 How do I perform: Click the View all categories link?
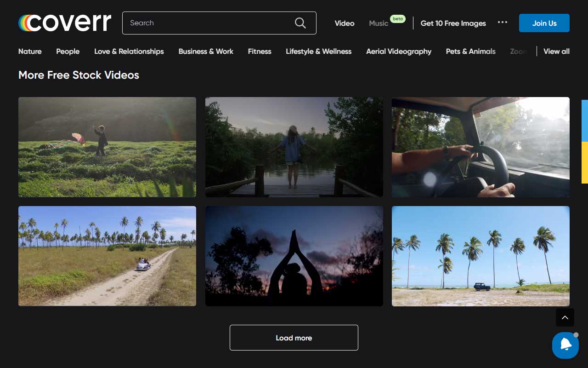tap(556, 51)
